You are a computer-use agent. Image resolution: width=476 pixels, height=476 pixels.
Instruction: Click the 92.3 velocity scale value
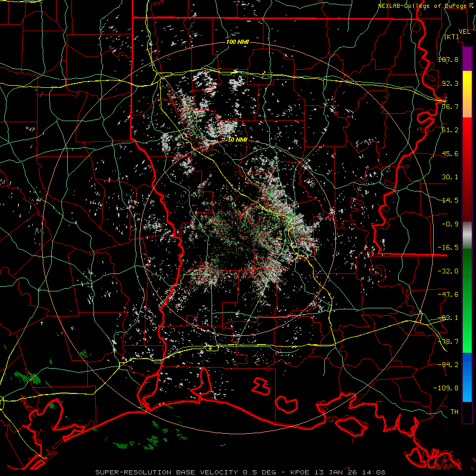(450, 83)
